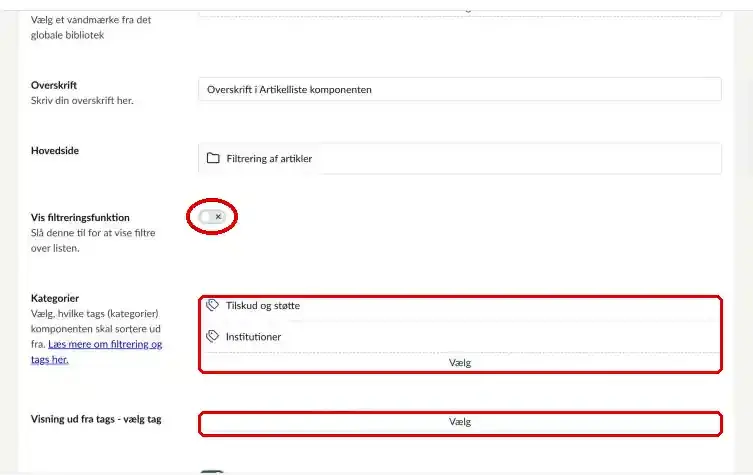The height and width of the screenshot is (475, 753).
Task: Click Vælg button under Kategorier list
Action: (x=460, y=363)
